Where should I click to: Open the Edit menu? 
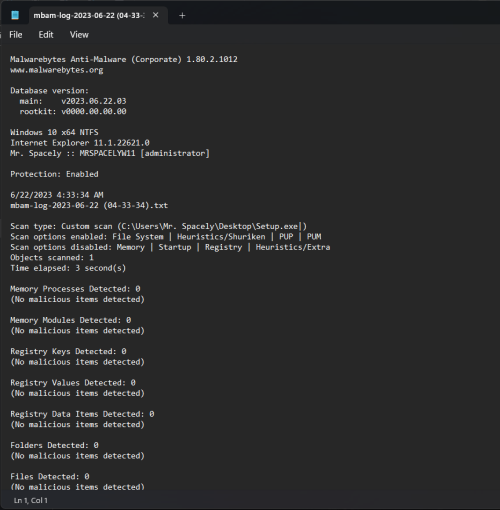pyautogui.click(x=46, y=35)
